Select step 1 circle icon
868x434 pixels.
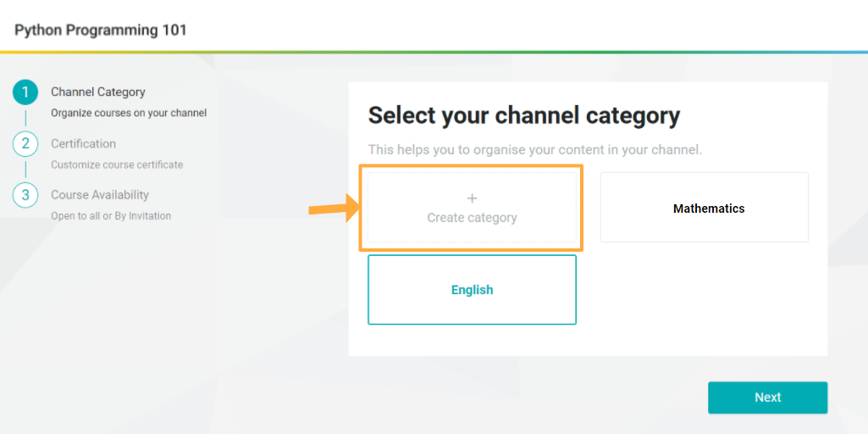(x=25, y=93)
